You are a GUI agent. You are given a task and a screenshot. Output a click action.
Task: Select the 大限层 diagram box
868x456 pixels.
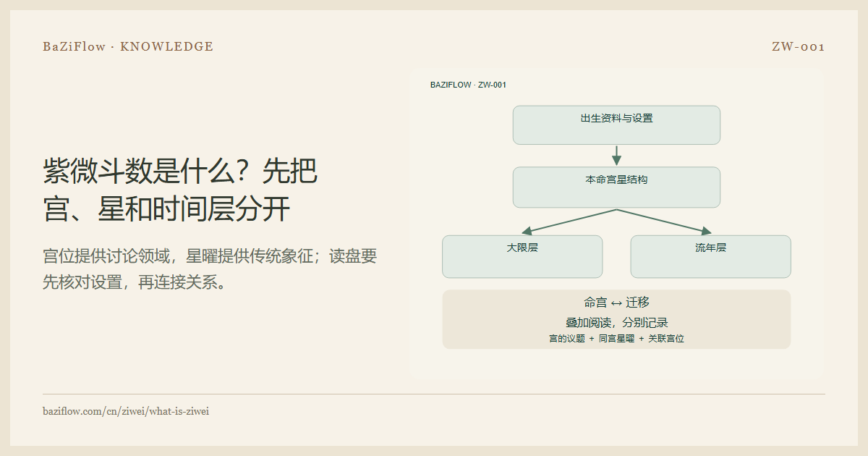tap(522, 256)
